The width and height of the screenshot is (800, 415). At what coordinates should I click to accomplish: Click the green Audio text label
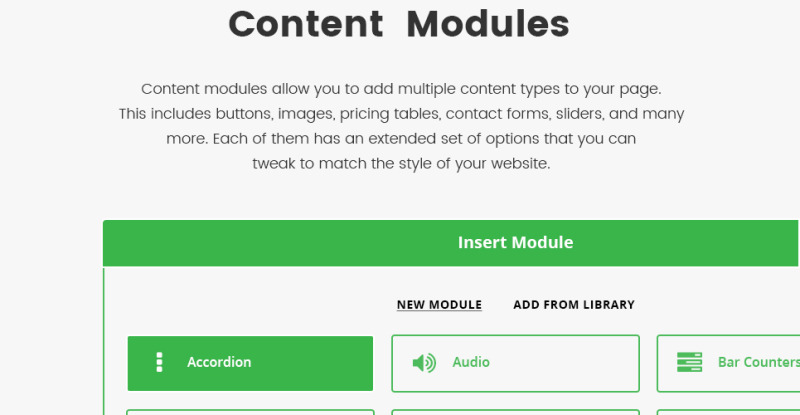point(471,362)
